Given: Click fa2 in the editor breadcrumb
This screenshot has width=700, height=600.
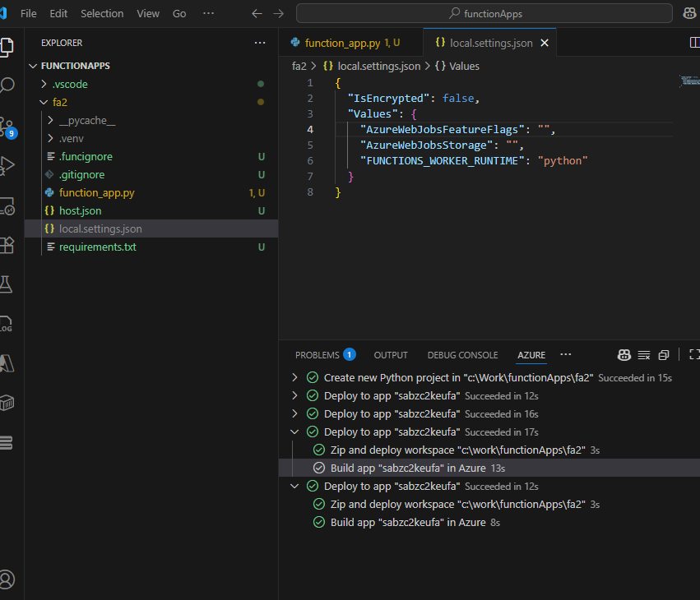Looking at the screenshot, I should pos(299,67).
